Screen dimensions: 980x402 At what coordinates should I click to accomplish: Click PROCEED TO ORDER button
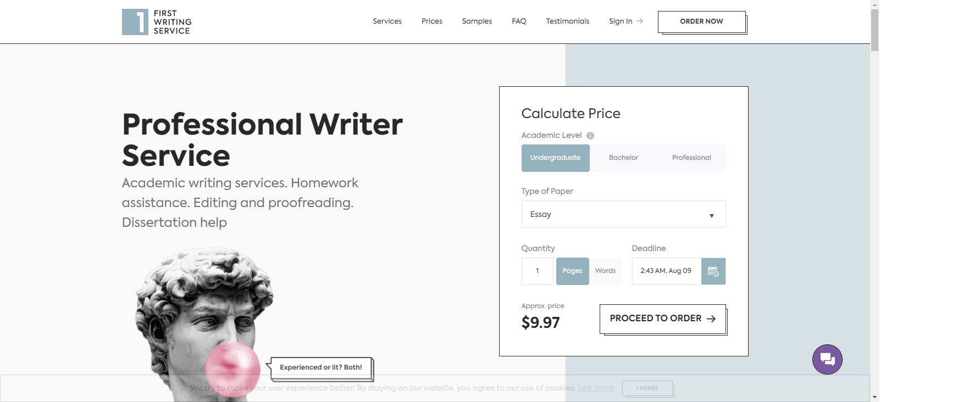[x=663, y=319]
